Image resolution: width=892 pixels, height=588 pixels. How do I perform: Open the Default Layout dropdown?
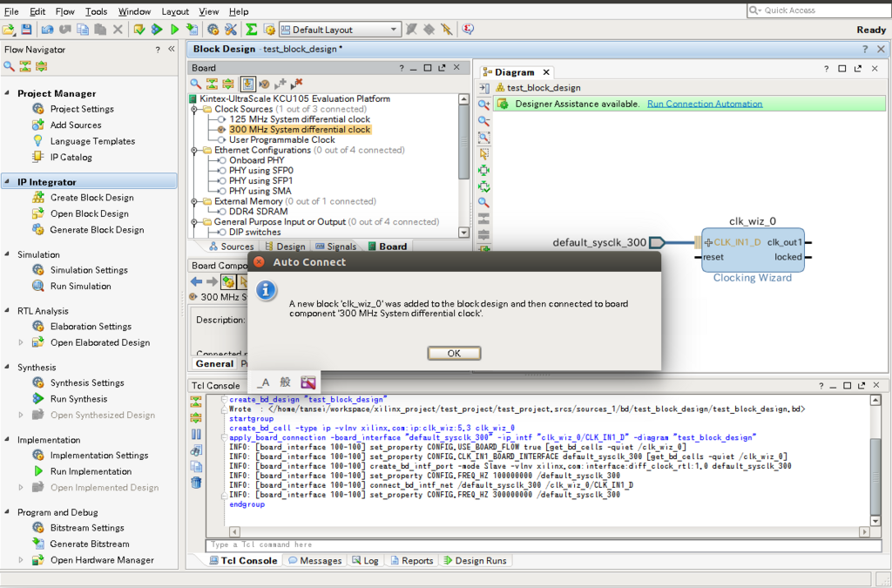click(341, 30)
